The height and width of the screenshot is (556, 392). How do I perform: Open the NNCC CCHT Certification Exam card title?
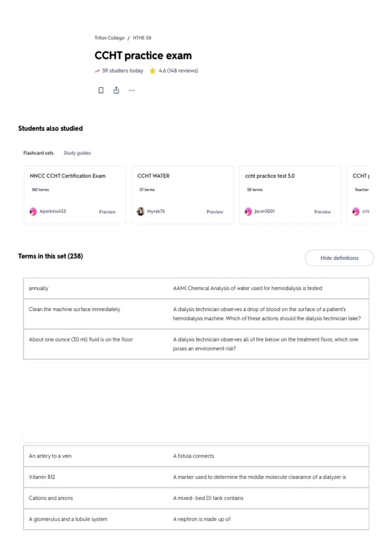(68, 176)
